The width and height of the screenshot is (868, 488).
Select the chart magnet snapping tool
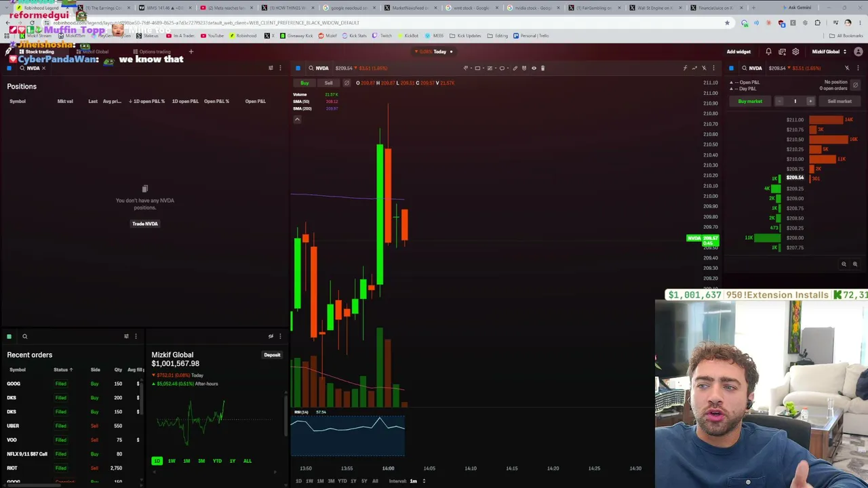(x=524, y=68)
